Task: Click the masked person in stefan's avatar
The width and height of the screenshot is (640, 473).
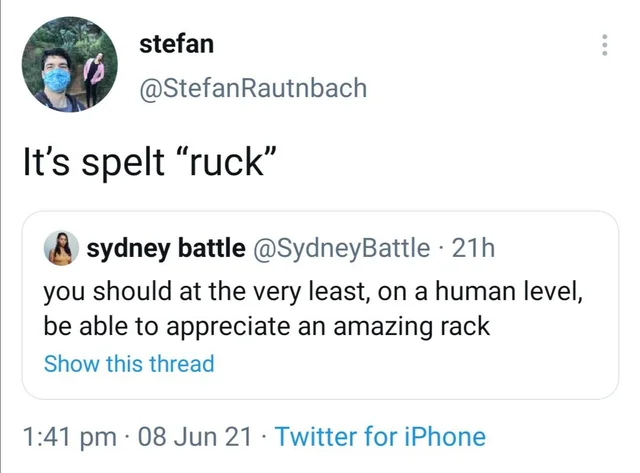Action: [x=56, y=75]
